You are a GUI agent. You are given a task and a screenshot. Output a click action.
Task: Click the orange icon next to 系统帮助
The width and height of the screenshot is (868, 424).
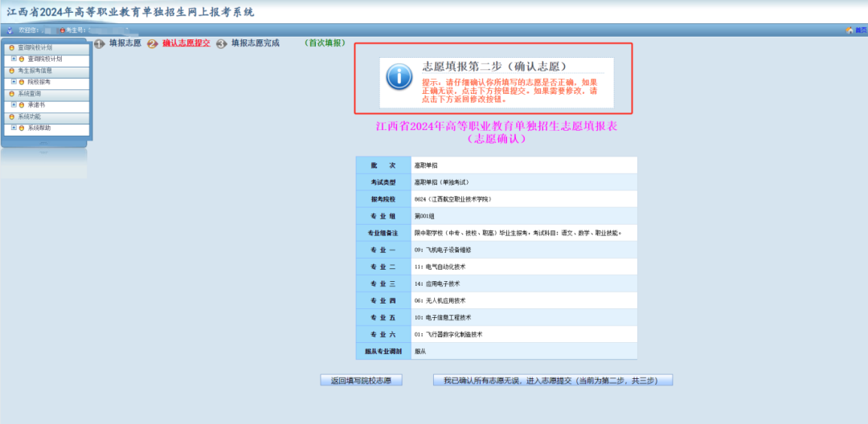coord(22,128)
